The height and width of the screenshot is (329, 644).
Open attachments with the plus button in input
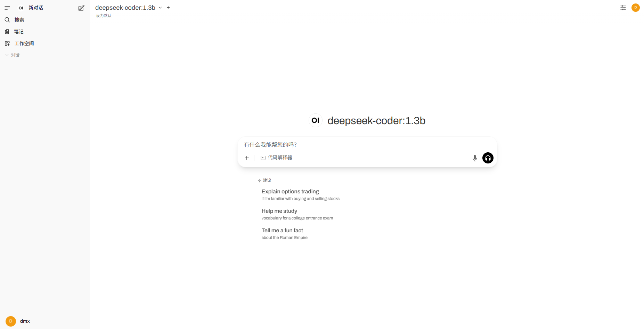coord(247,158)
